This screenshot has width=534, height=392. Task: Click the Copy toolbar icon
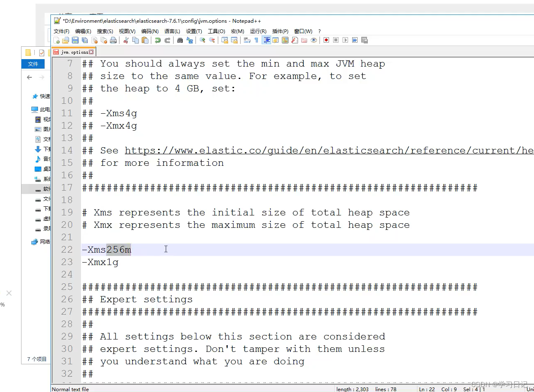(136, 40)
